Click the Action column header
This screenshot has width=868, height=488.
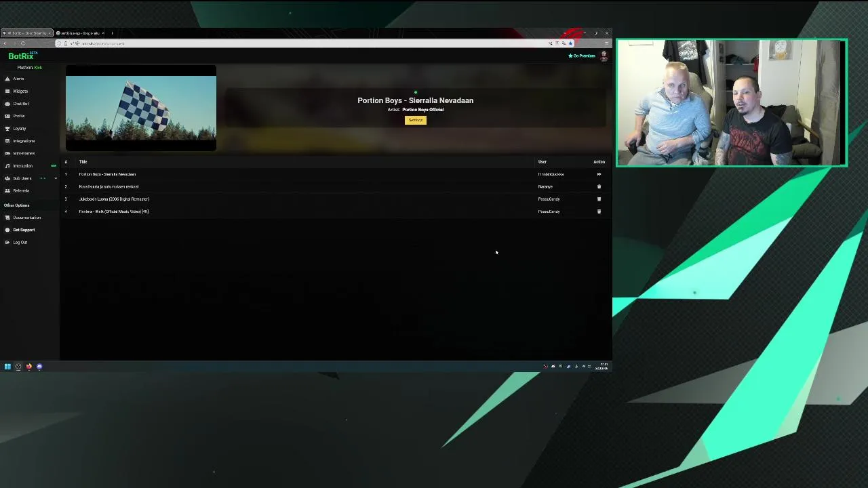599,162
